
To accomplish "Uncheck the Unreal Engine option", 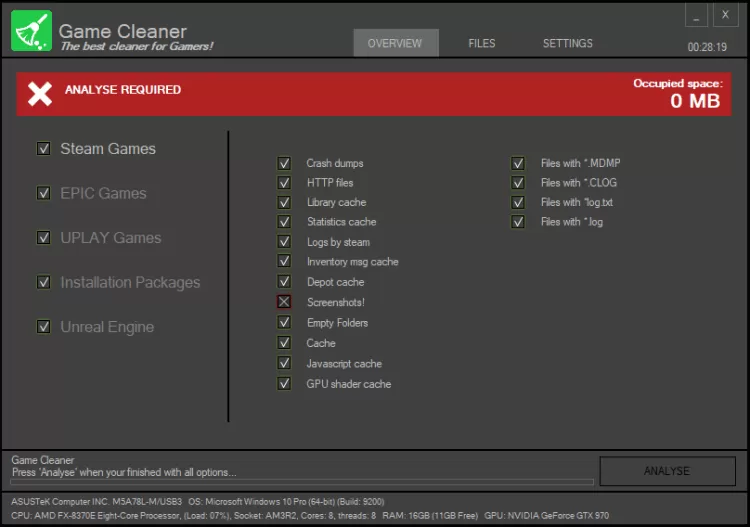I will click(44, 327).
